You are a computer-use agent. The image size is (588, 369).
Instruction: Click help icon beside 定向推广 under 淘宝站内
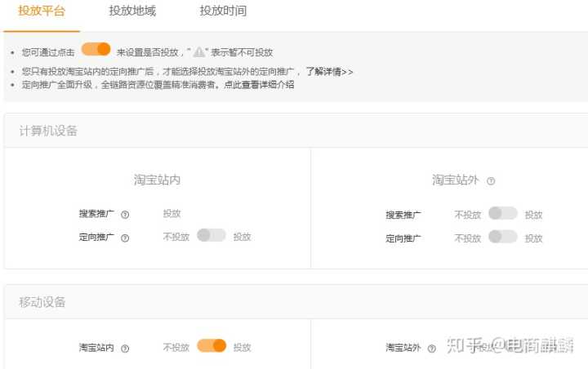[125, 238]
